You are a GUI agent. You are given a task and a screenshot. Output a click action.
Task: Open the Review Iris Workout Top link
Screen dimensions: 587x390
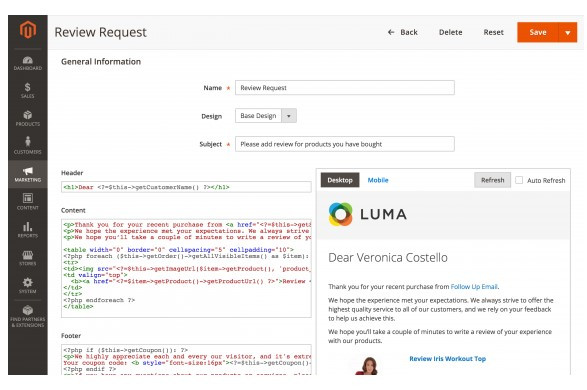[447, 359]
